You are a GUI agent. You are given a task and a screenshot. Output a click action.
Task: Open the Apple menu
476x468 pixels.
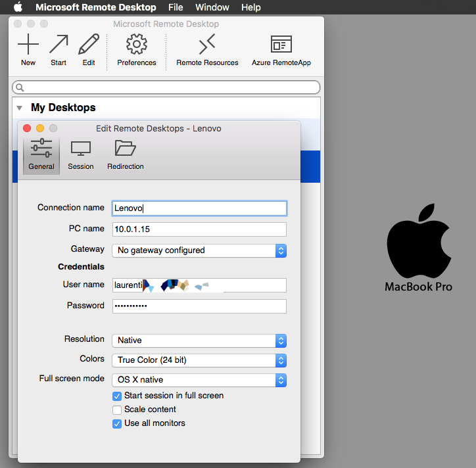[18, 7]
